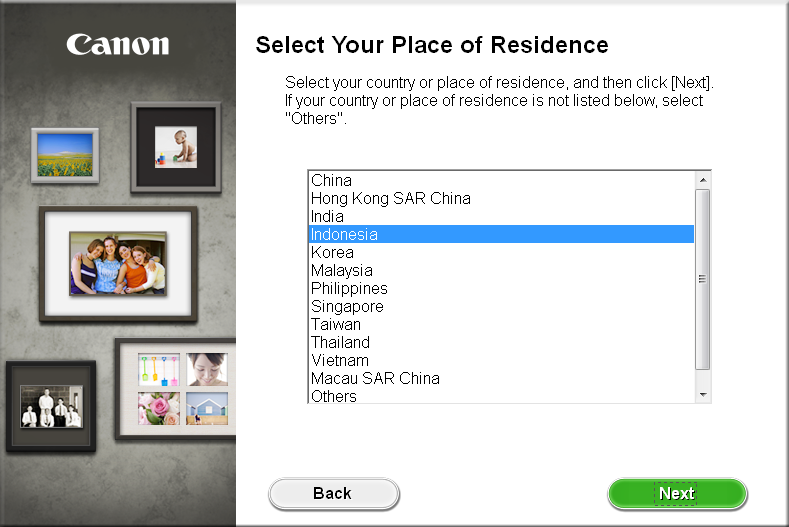
Task: Select Thailand from the country list
Action: (x=340, y=342)
